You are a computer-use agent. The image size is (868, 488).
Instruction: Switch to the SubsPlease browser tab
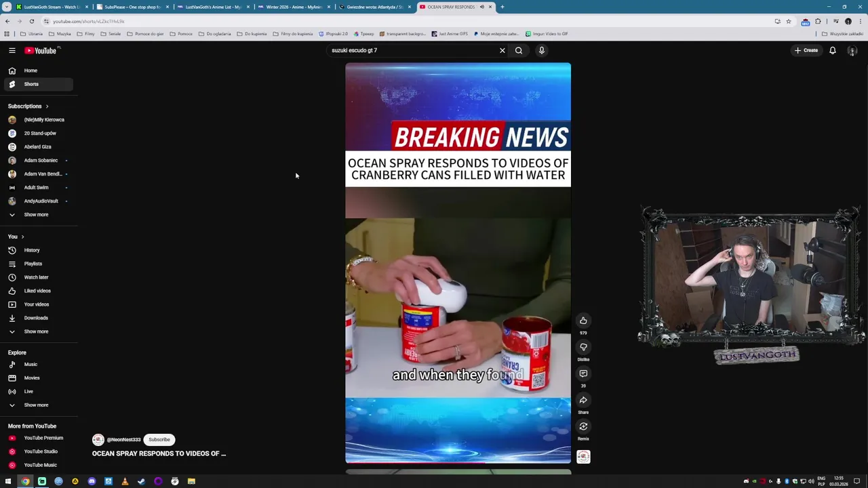point(132,7)
